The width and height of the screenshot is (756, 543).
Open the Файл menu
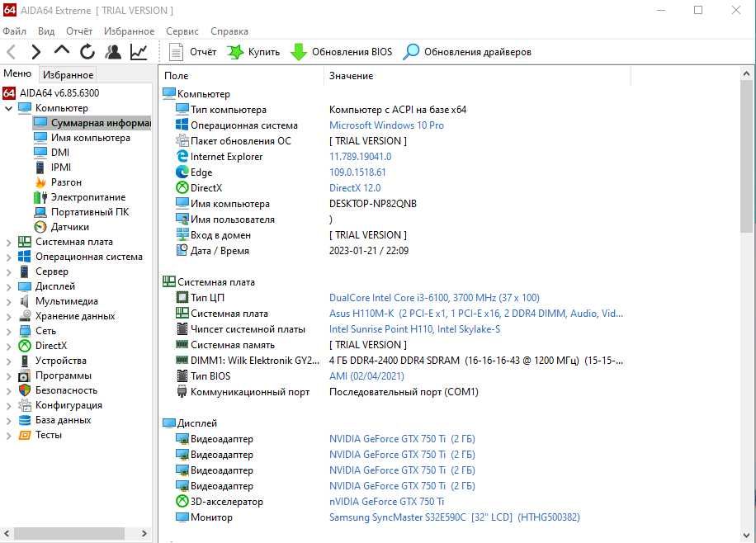[15, 31]
